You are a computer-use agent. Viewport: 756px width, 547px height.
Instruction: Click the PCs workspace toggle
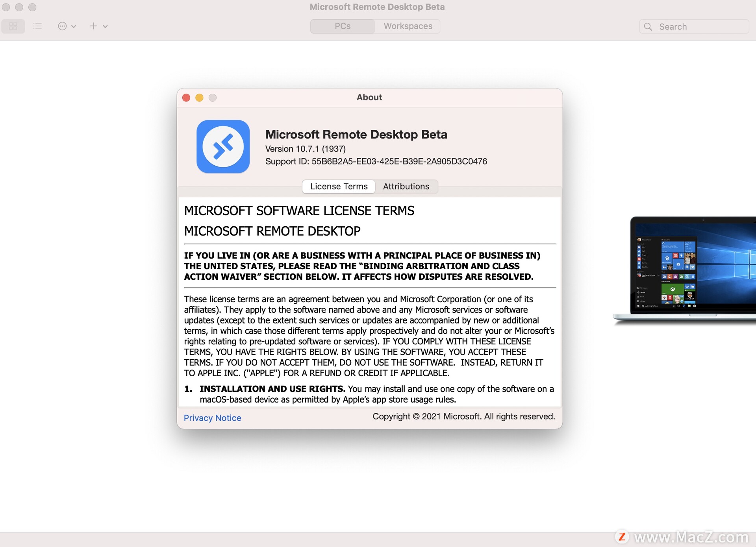(343, 26)
